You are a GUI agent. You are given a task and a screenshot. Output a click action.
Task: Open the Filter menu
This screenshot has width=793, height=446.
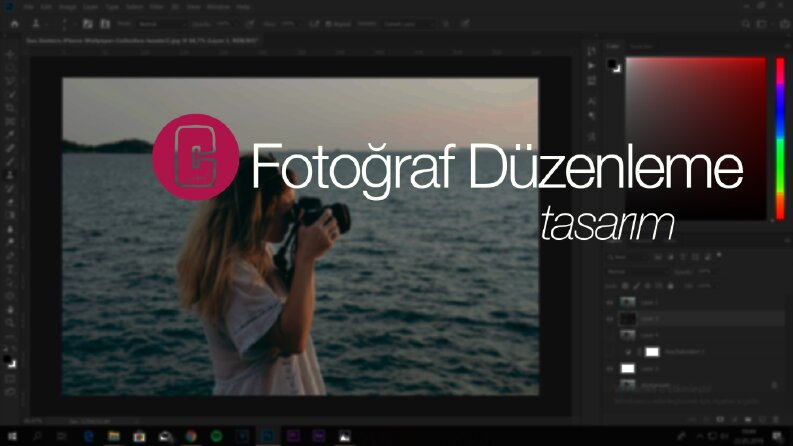point(157,7)
